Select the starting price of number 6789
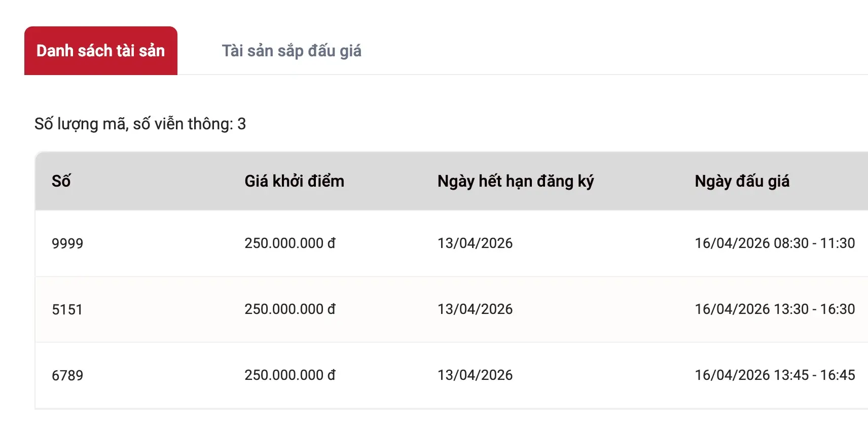 [290, 375]
